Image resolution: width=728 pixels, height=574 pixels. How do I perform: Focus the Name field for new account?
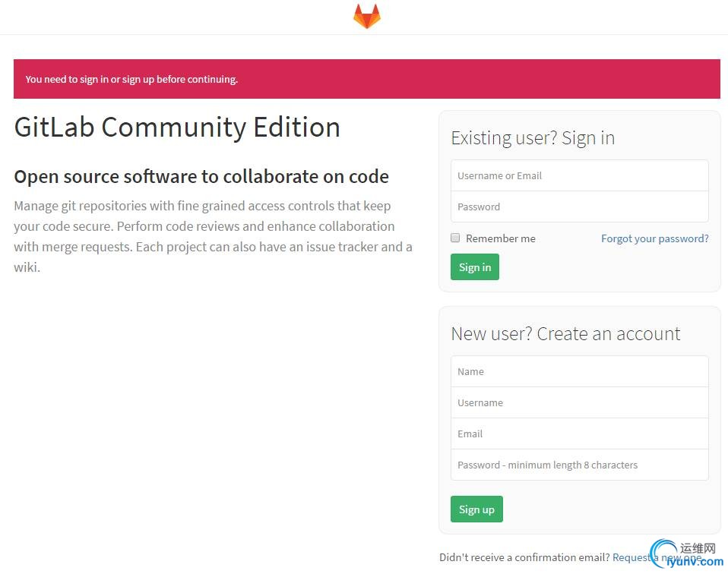click(579, 371)
